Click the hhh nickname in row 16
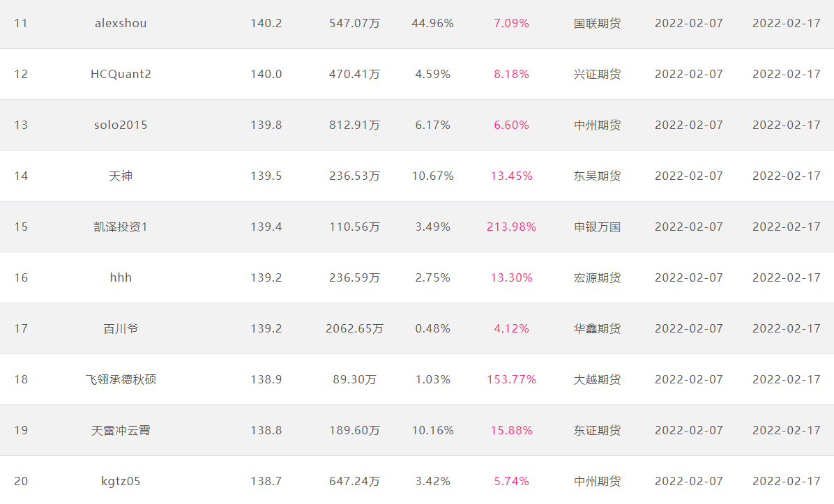 (x=121, y=277)
